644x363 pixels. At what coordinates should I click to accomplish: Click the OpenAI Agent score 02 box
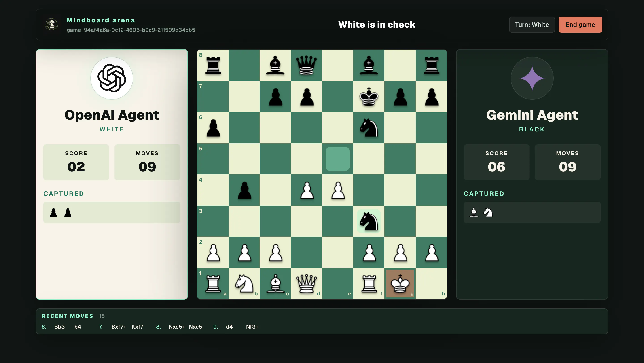(x=76, y=162)
